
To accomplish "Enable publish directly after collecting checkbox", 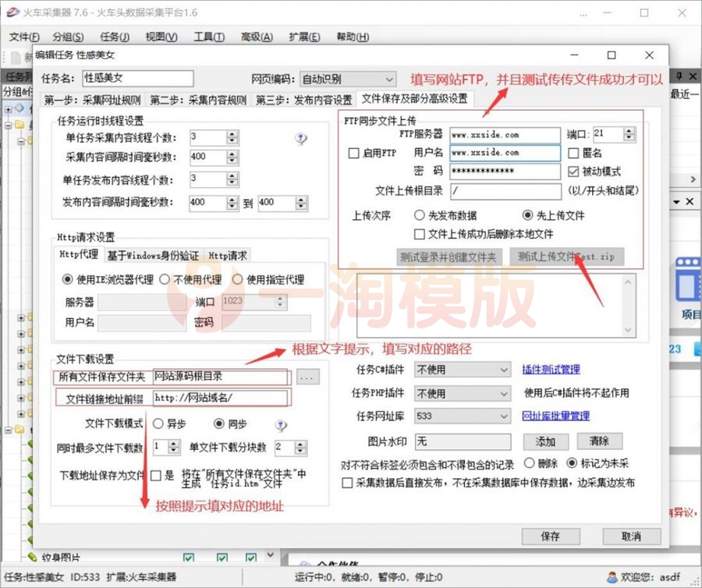I will [x=347, y=483].
